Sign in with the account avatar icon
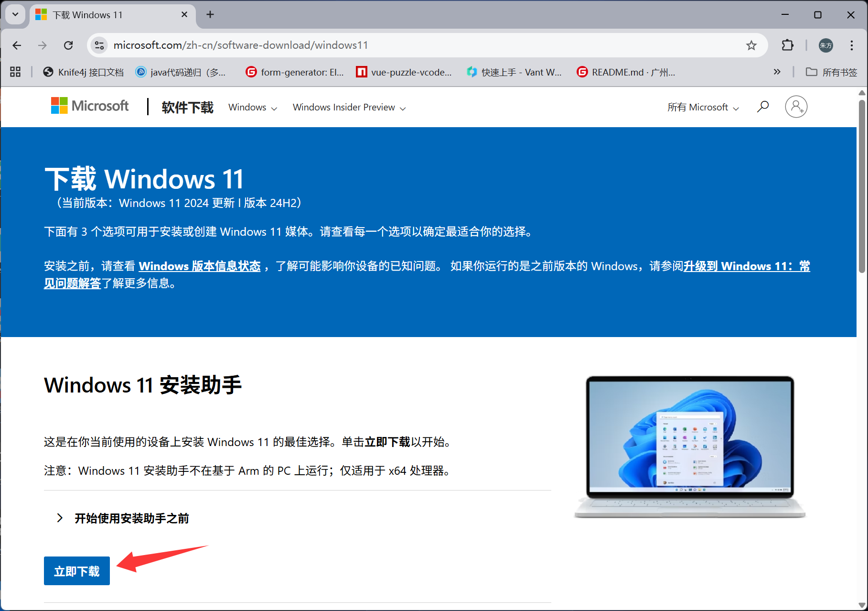This screenshot has width=868, height=611. [796, 107]
